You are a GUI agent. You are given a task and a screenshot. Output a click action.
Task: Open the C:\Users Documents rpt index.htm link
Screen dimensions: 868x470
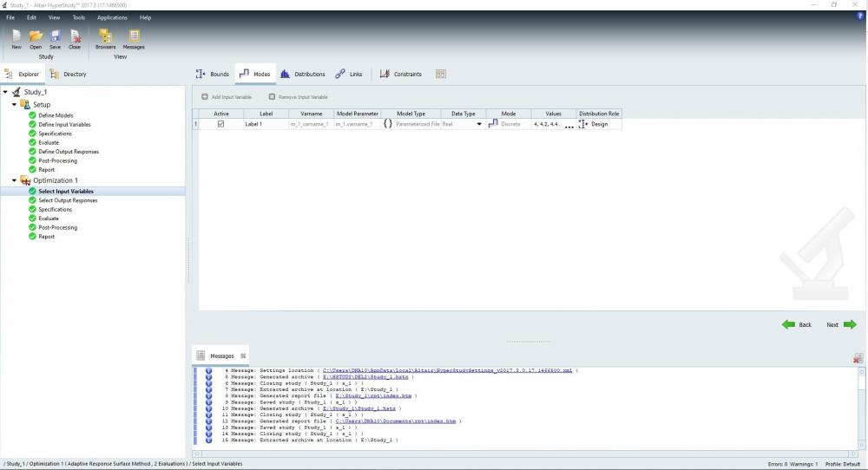(395, 421)
